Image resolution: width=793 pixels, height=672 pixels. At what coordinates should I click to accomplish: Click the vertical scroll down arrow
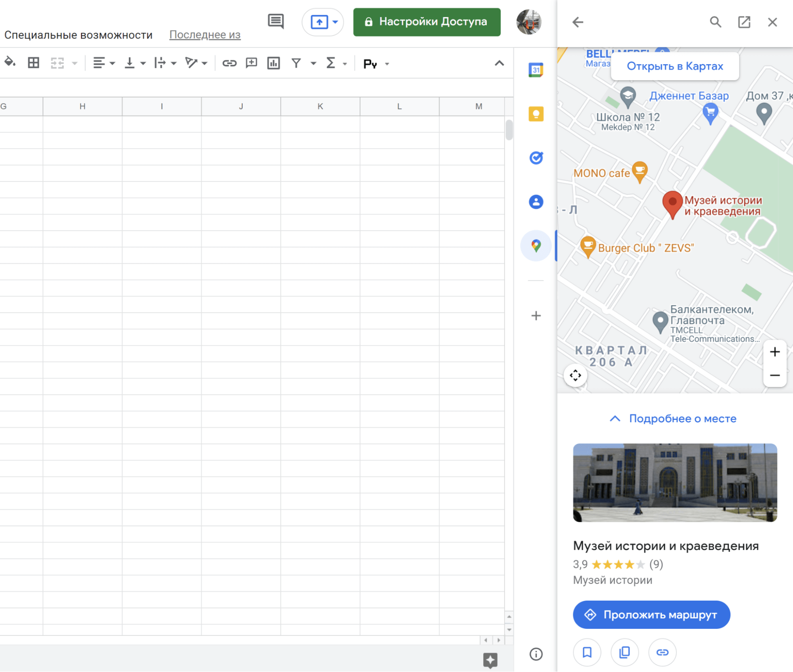coord(509,630)
